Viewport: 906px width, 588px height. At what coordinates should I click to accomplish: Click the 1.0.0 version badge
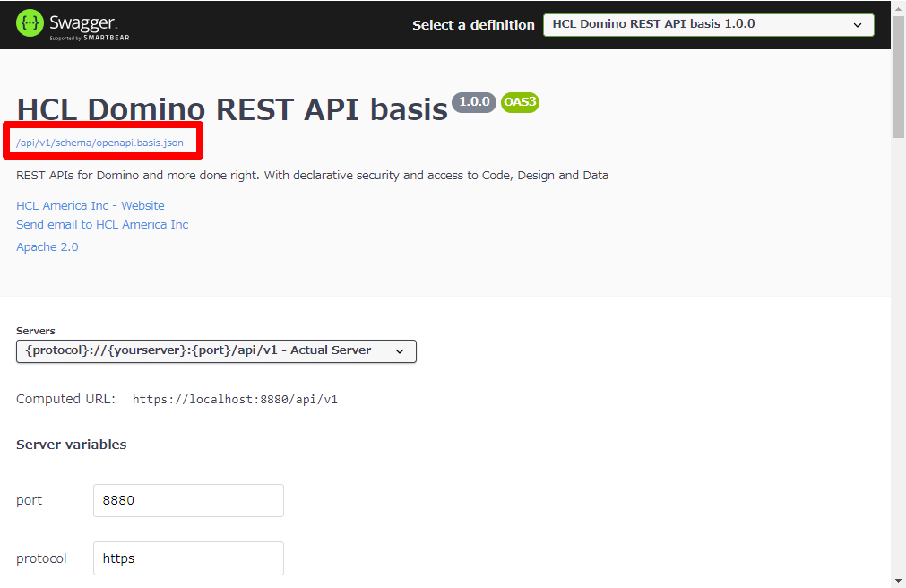point(474,102)
